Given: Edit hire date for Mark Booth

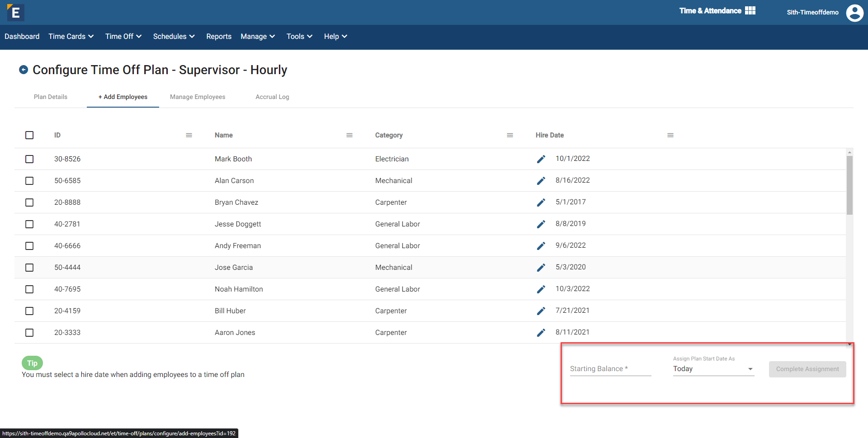Looking at the screenshot, I should pyautogui.click(x=541, y=159).
